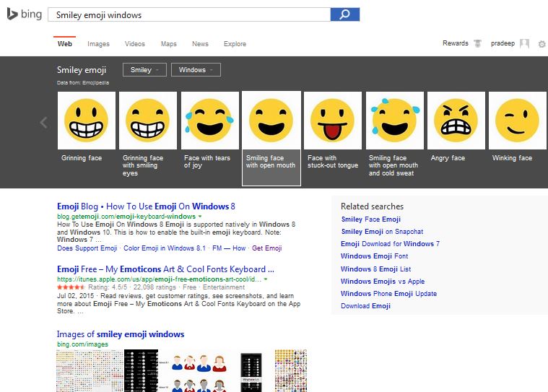Click the bing.com/images URL text
The height and width of the screenshot is (392, 548).
[82, 344]
